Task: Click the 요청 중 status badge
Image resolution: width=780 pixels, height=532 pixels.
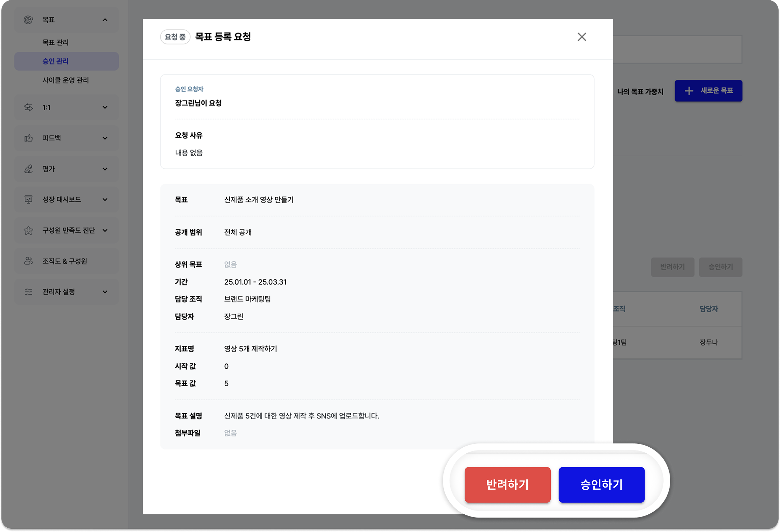Action: click(175, 37)
